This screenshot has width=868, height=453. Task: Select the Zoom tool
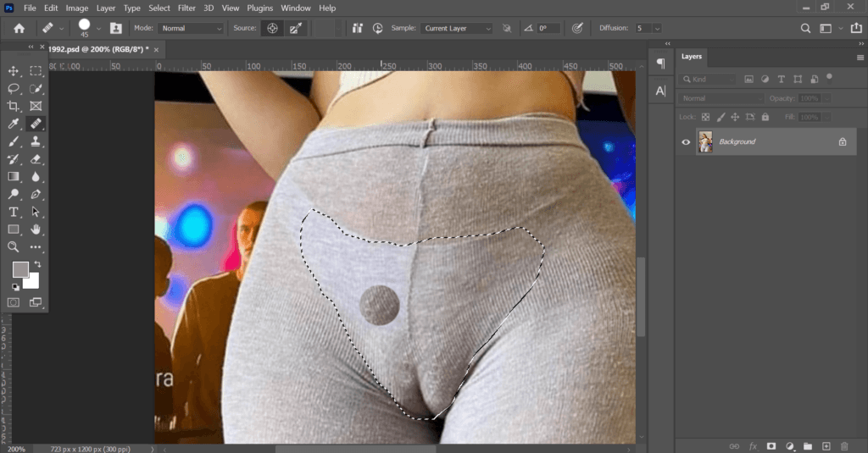[x=14, y=247]
